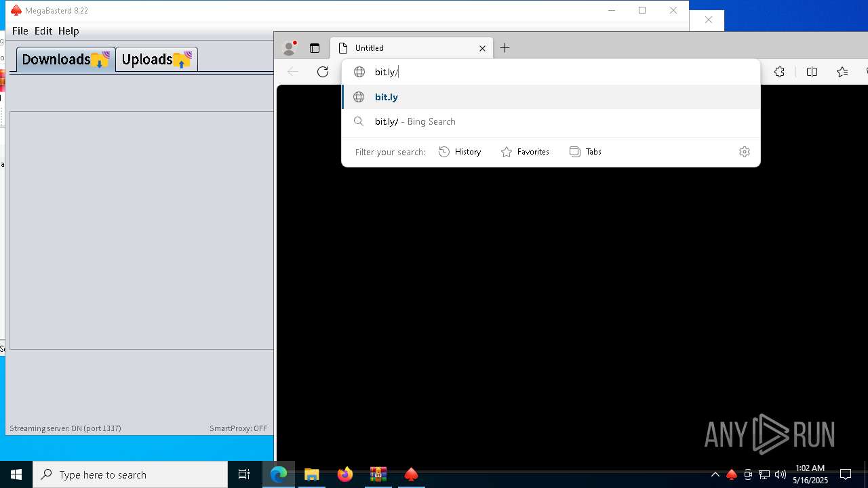Screen dimensions: 868x488
Task: Open Firefox from the taskbar
Action: [x=345, y=474]
